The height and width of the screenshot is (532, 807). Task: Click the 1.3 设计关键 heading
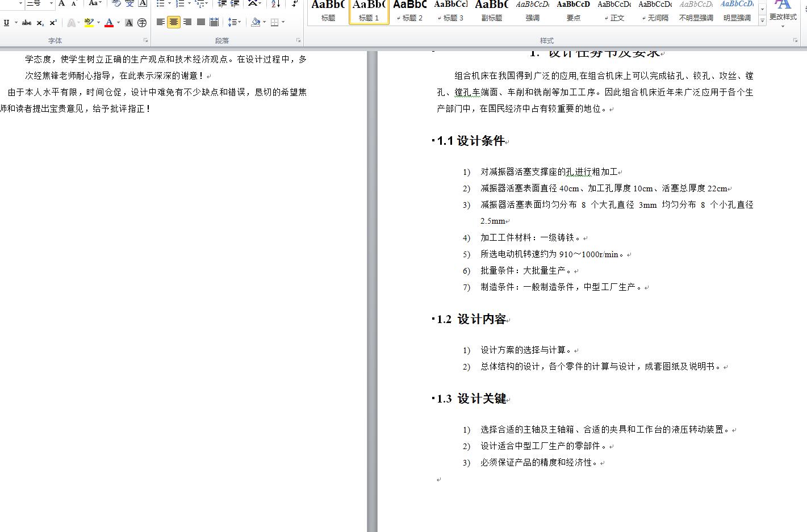pyautogui.click(x=471, y=399)
